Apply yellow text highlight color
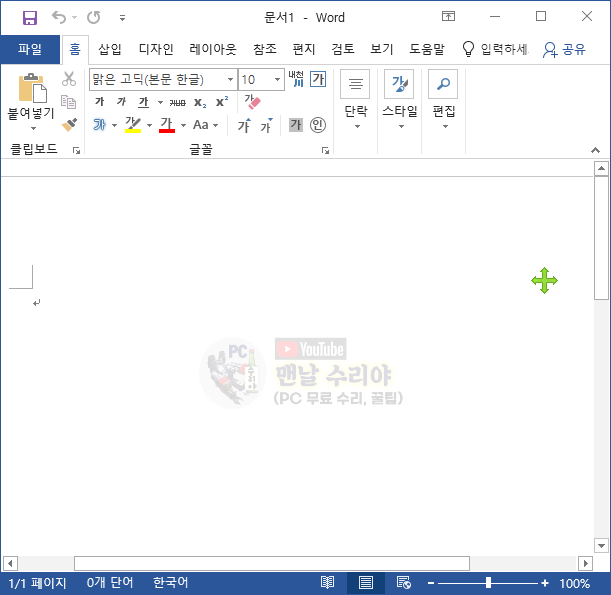The width and height of the screenshot is (611, 595). 133,125
